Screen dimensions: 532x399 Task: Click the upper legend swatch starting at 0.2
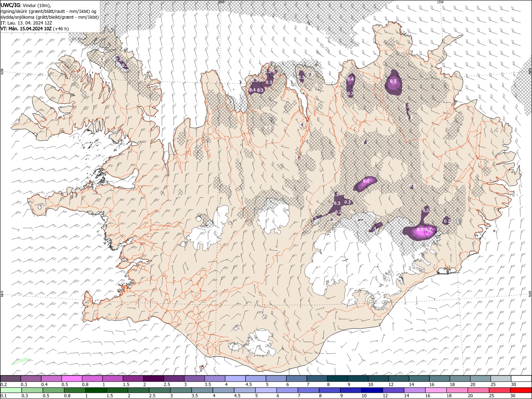tap(11, 379)
